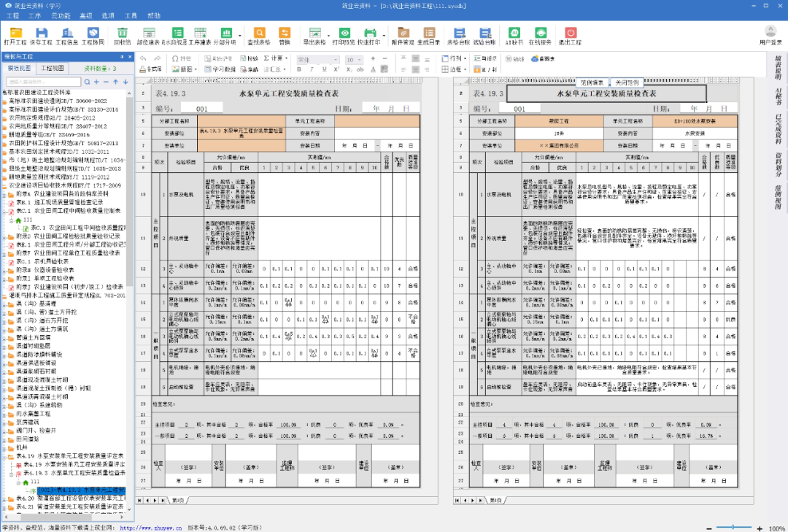The height and width of the screenshot is (532, 788).
Task: Collapse the 表4.19 水泵安装单元工程 folder
Action: [4, 457]
